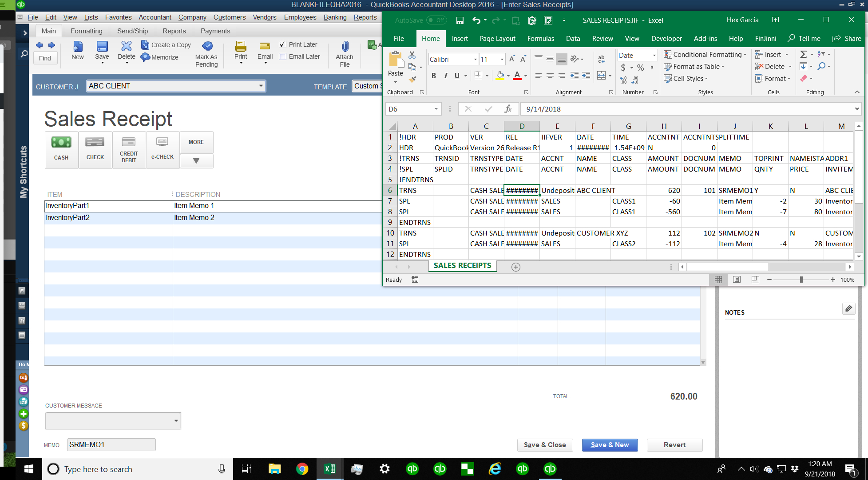
Task: Toggle Bold formatting in Excel
Action: [x=434, y=76]
